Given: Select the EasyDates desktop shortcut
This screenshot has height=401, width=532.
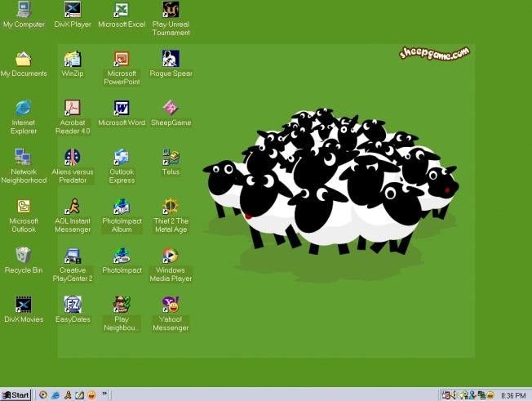Looking at the screenshot, I should [73, 310].
